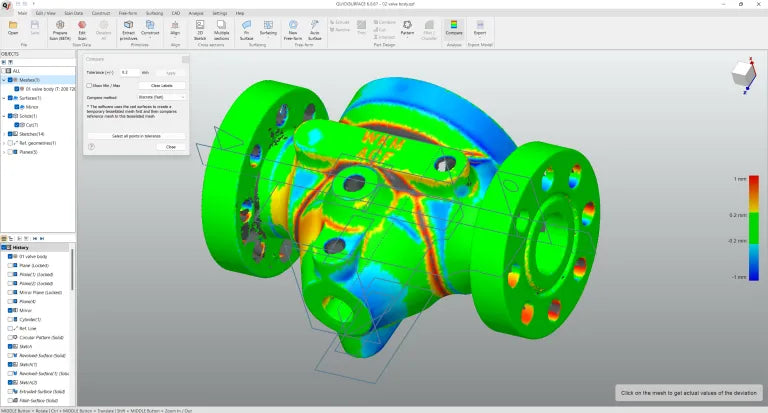768x413 pixels.
Task: Toggle the Circular Pattern (Solid) history checkbox
Action: pos(10,338)
